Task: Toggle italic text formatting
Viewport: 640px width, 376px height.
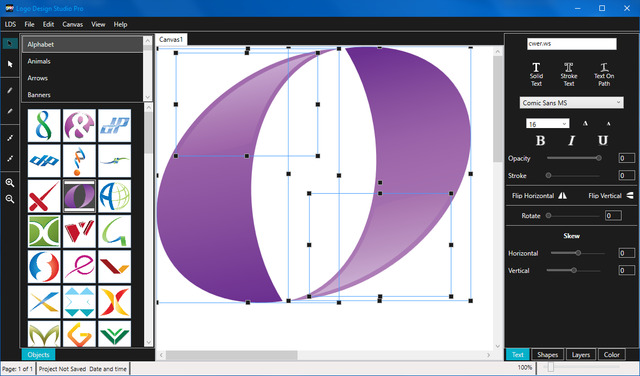Action: (x=571, y=140)
